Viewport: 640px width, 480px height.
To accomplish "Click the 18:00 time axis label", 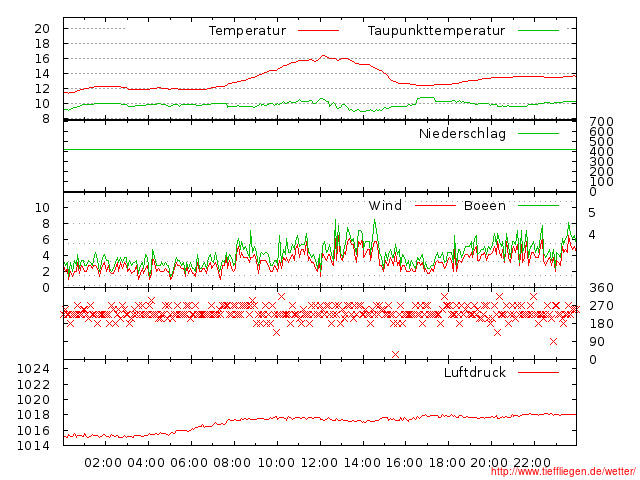I will (447, 463).
